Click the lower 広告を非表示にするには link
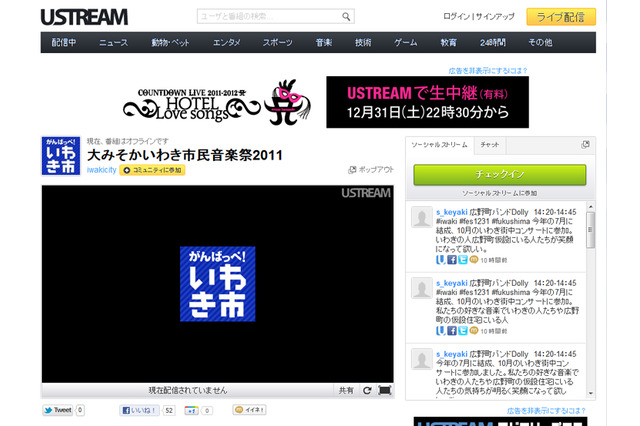 coord(547,410)
